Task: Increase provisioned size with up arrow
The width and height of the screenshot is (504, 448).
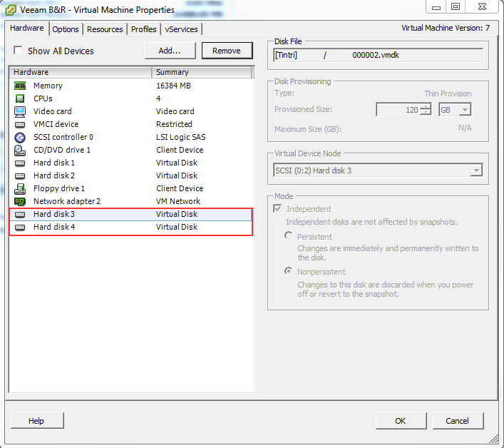Action: [426, 106]
